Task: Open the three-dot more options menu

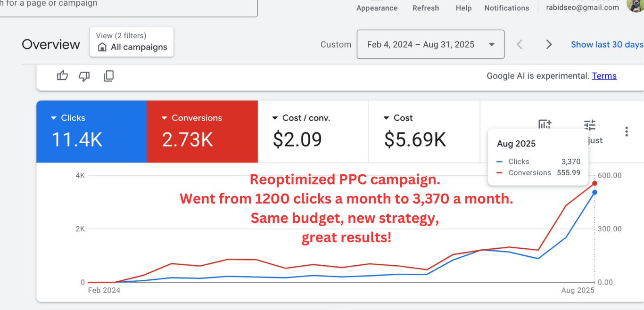Action: click(x=626, y=131)
